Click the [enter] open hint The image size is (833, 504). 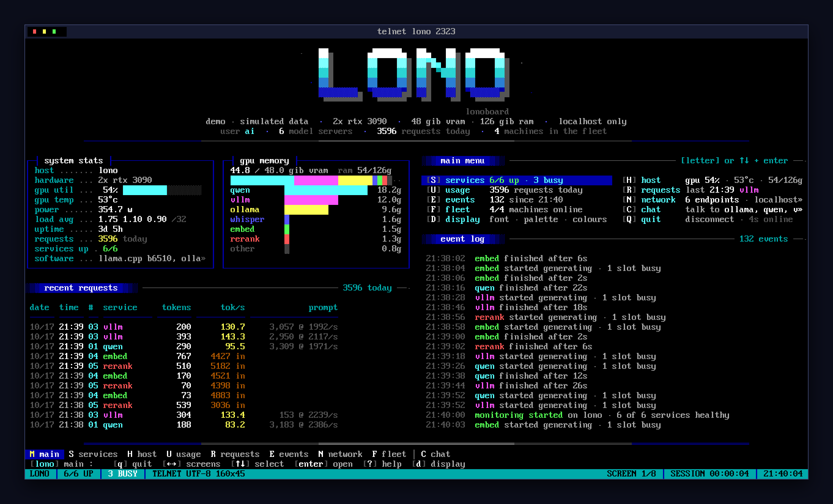click(x=323, y=464)
